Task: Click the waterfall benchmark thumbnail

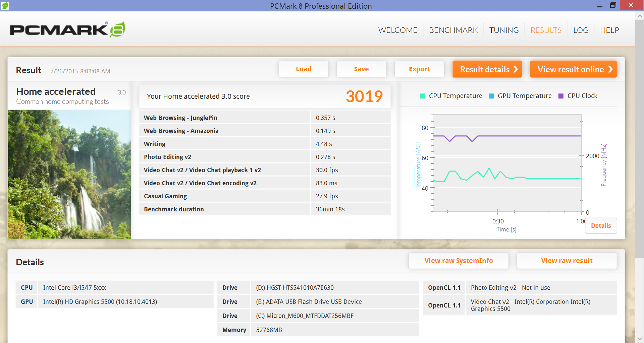Action: click(x=69, y=174)
